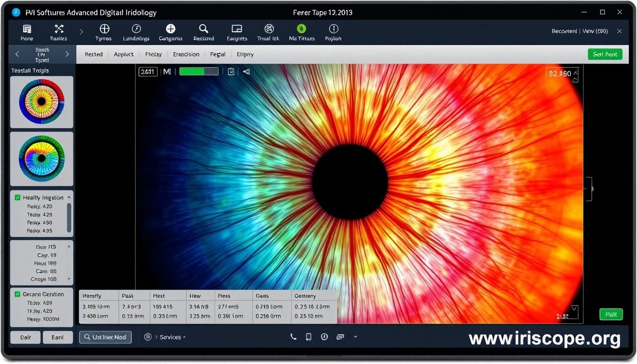Click the Pore icon in the toolbar
637x364 pixels.
coord(27,29)
